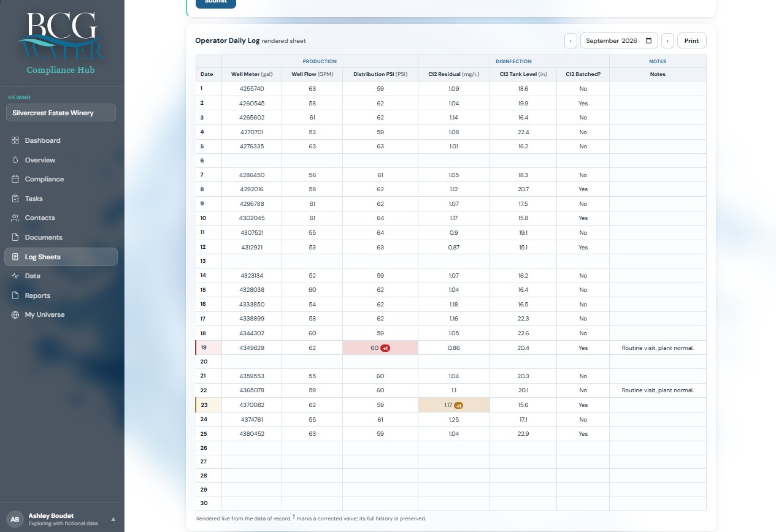Open the Overview page
776x532 pixels.
click(x=61, y=160)
